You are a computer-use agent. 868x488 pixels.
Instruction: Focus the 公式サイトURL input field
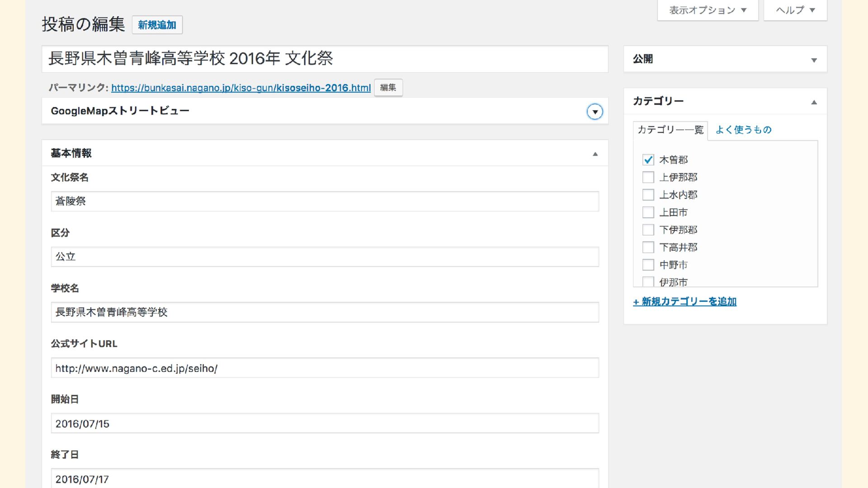point(325,368)
